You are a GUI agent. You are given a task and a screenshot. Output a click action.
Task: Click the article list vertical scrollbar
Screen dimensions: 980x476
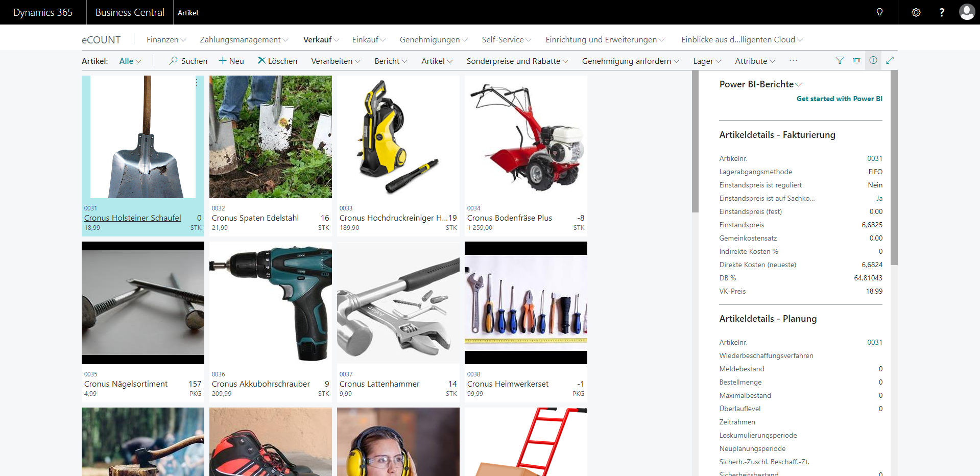coord(695,141)
